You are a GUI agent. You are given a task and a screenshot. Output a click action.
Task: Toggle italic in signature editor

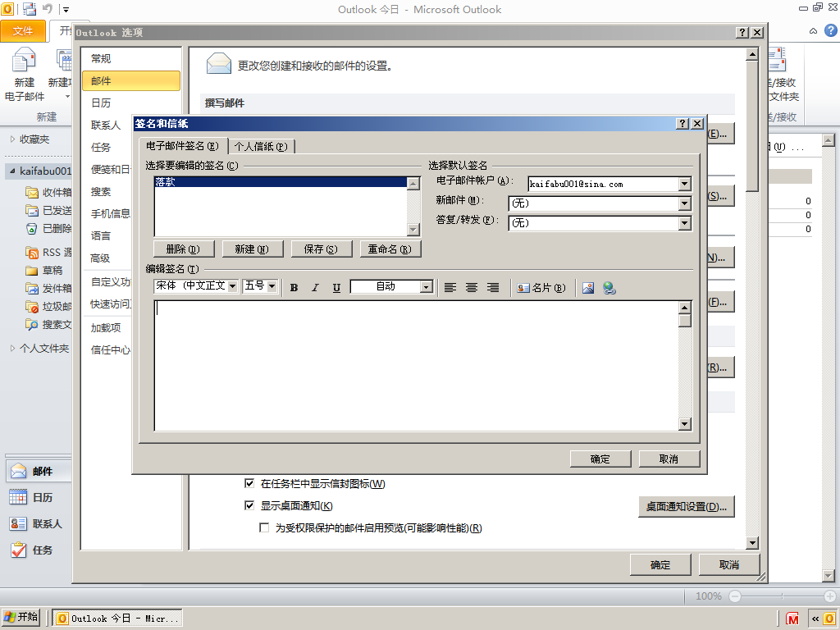(315, 288)
